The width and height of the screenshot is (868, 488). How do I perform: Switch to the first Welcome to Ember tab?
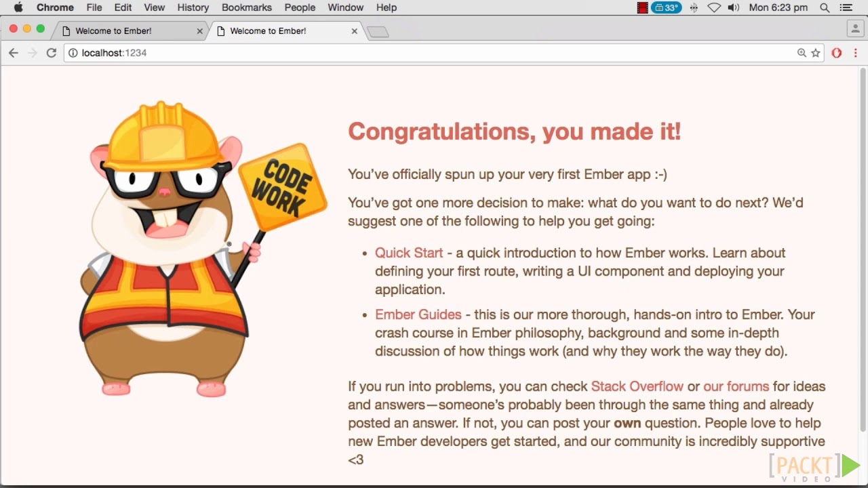pyautogui.click(x=129, y=31)
